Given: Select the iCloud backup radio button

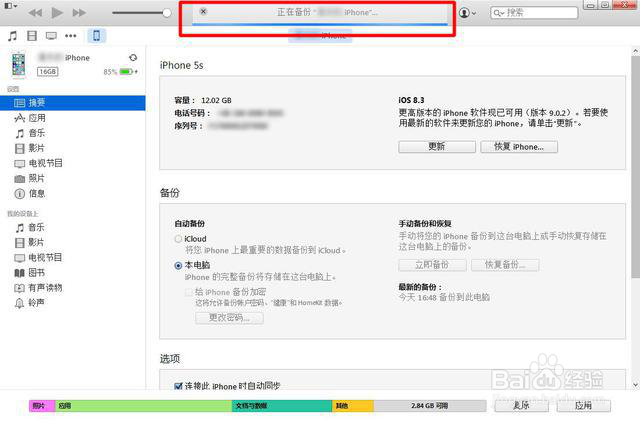Looking at the screenshot, I should tap(178, 239).
